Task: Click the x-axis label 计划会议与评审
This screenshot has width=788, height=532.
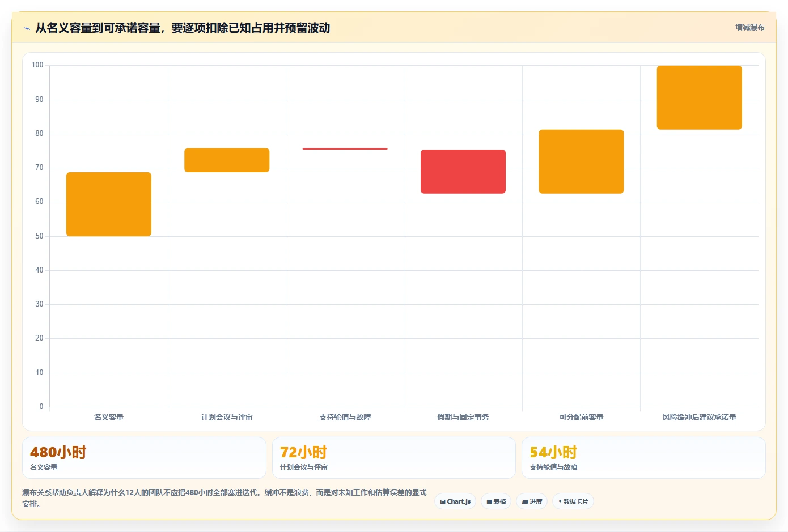Action: click(227, 417)
